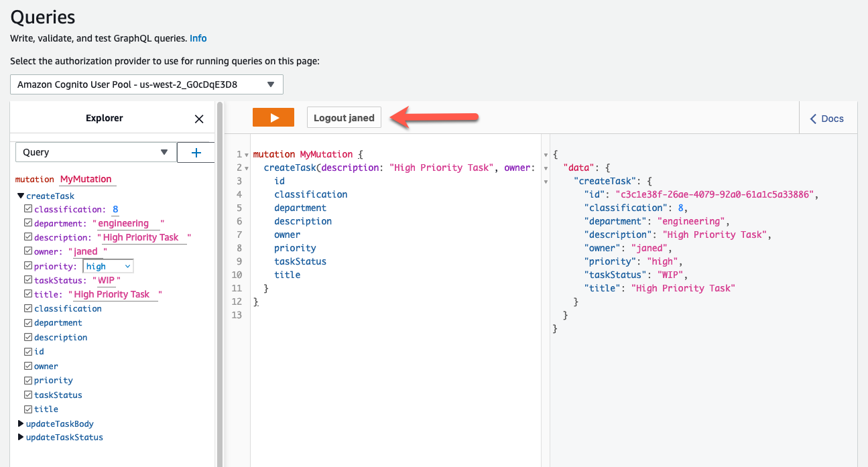Viewport: 868px width, 467px height.
Task: Click the Logout janed button
Action: [x=344, y=117]
